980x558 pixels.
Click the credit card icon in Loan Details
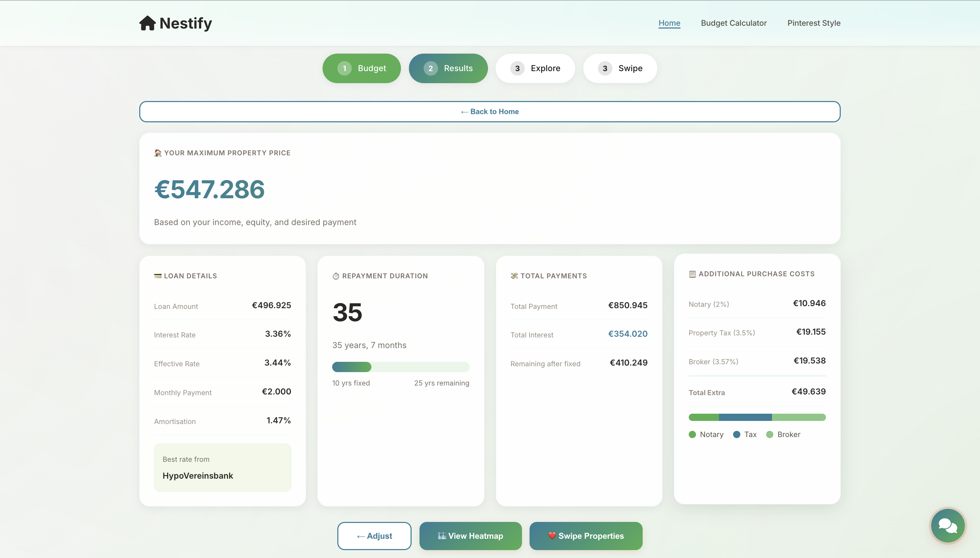157,276
